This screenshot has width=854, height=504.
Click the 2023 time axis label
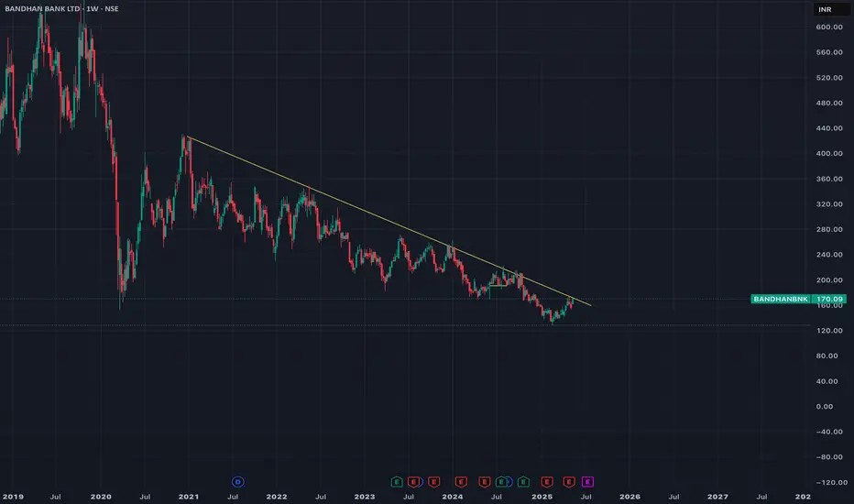[365, 497]
